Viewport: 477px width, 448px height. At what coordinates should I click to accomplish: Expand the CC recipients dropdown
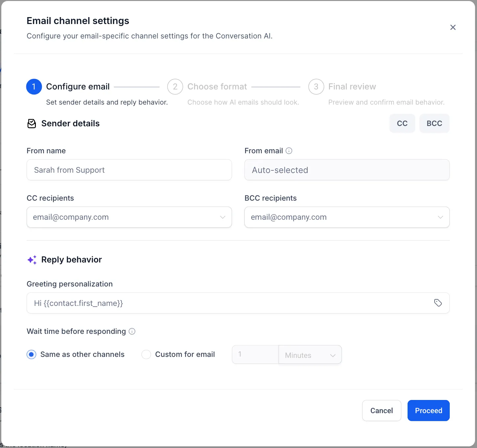pyautogui.click(x=222, y=217)
